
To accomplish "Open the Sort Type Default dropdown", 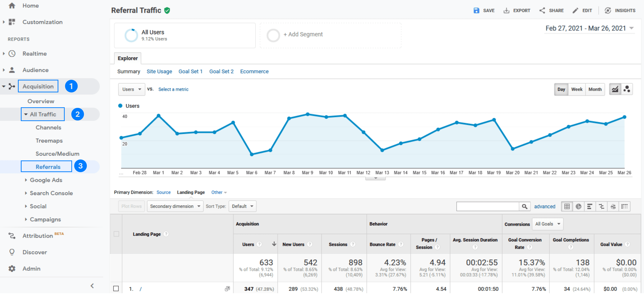I will tap(242, 206).
